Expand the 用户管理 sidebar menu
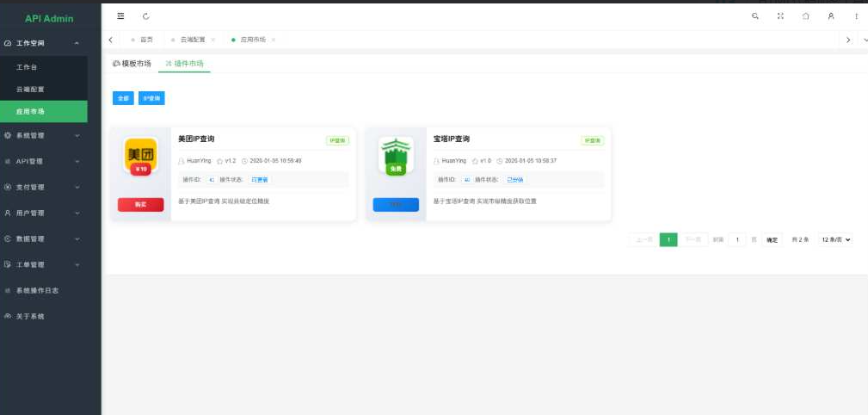 point(77,213)
